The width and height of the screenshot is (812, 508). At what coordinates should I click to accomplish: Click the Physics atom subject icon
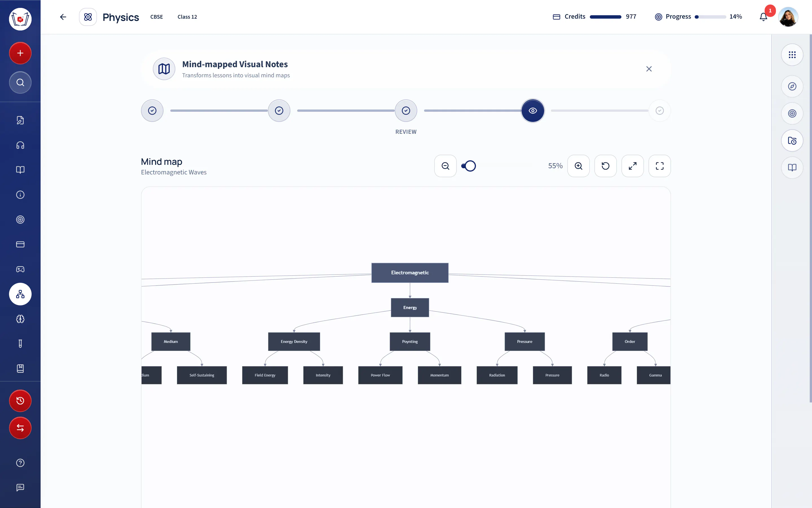[88, 17]
